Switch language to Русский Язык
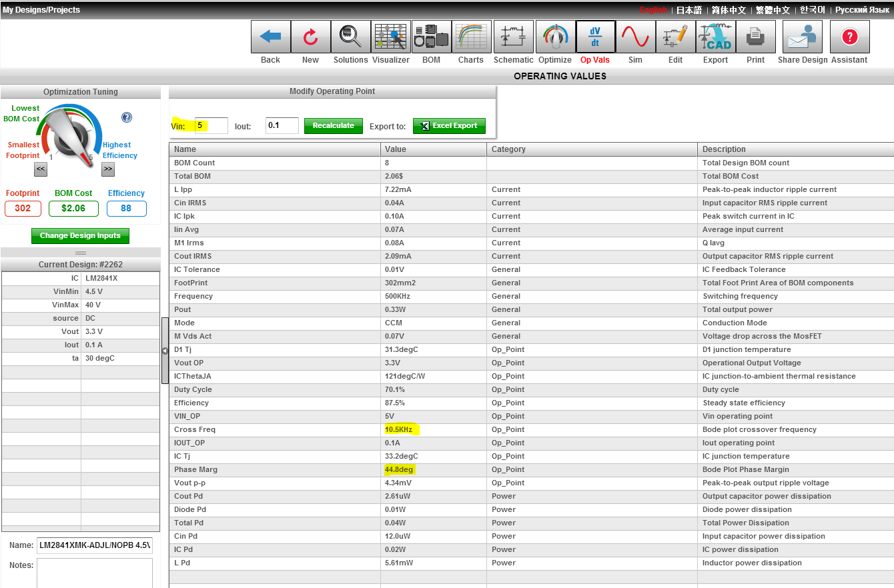894x588 pixels. pos(861,10)
